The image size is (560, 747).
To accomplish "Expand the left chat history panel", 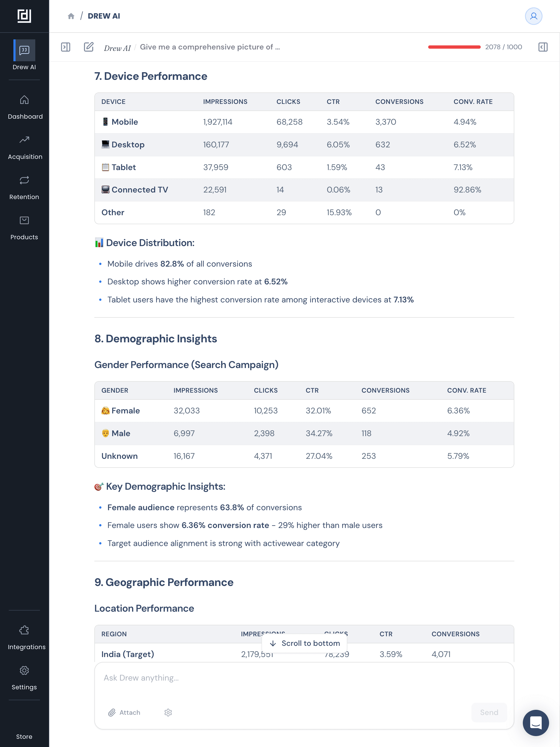I will point(66,47).
